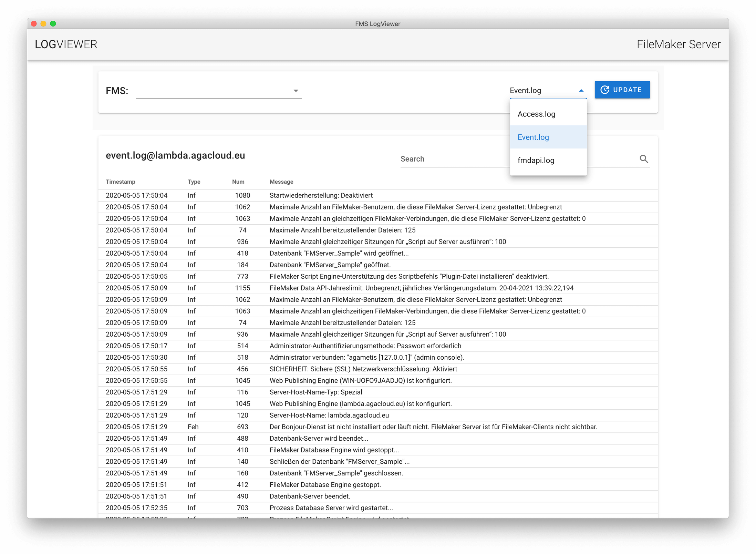The image size is (756, 554).
Task: Select row 'Startwiederherstellung: Deaktiviert'
Action: [x=378, y=195]
